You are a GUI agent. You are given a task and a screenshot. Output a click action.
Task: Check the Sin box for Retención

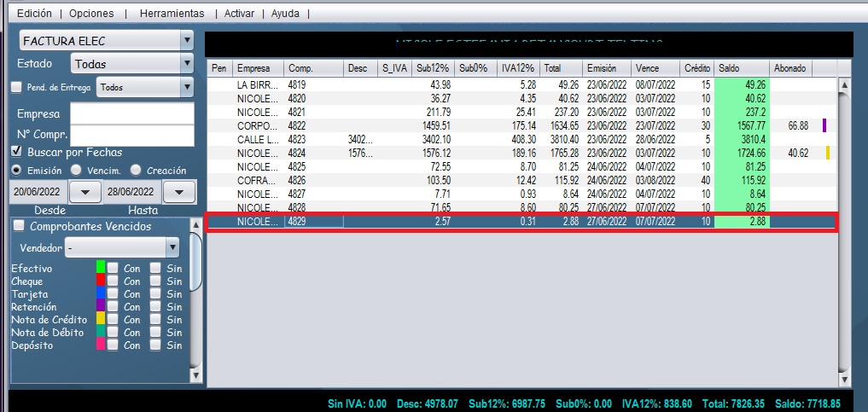click(x=155, y=307)
